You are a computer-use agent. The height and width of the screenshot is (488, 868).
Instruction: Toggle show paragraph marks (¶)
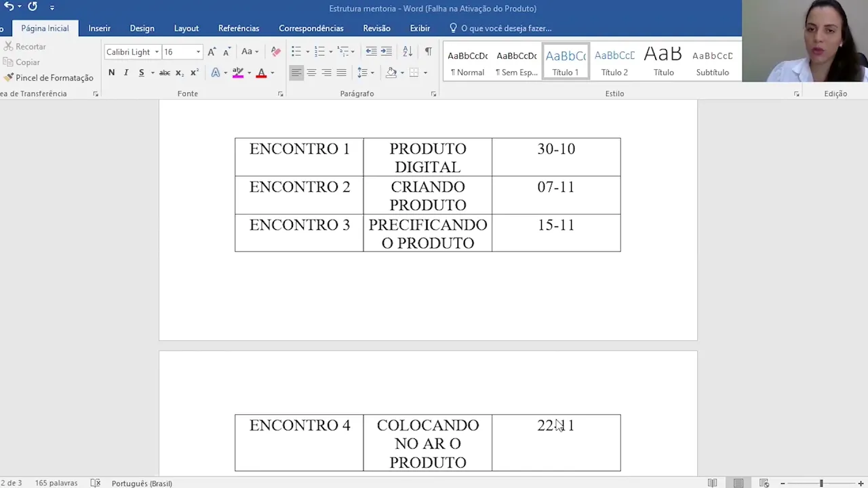pos(428,52)
